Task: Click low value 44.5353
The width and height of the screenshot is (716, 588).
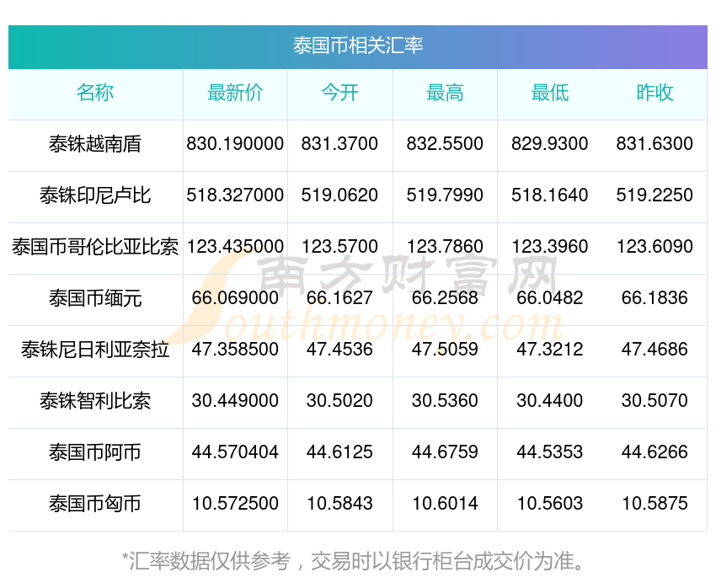Action: (550, 452)
